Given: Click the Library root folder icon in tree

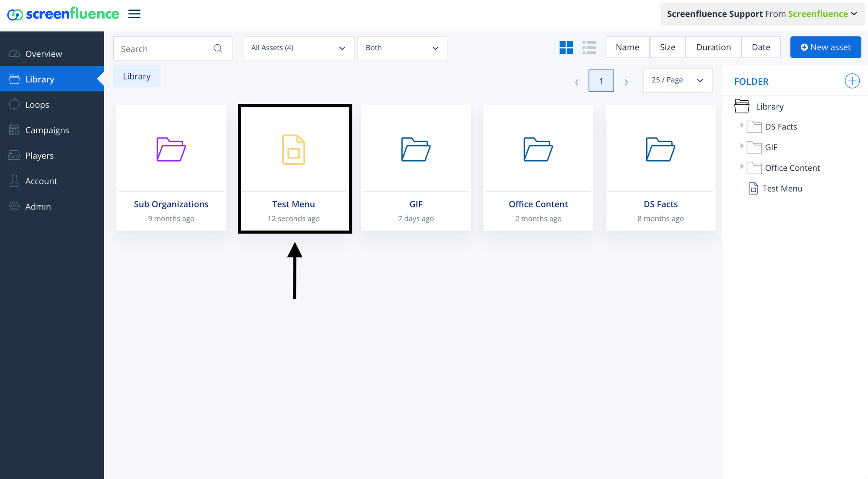Looking at the screenshot, I should click(x=742, y=106).
